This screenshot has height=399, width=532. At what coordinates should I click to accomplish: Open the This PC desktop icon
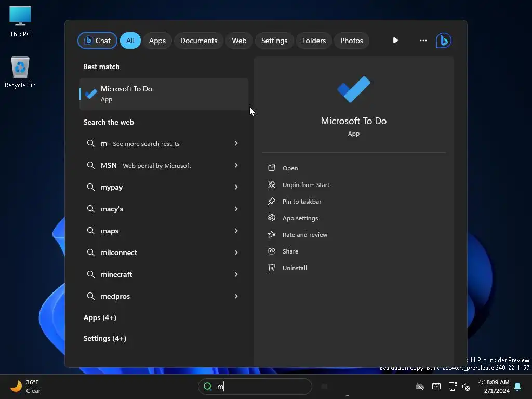pos(20,21)
